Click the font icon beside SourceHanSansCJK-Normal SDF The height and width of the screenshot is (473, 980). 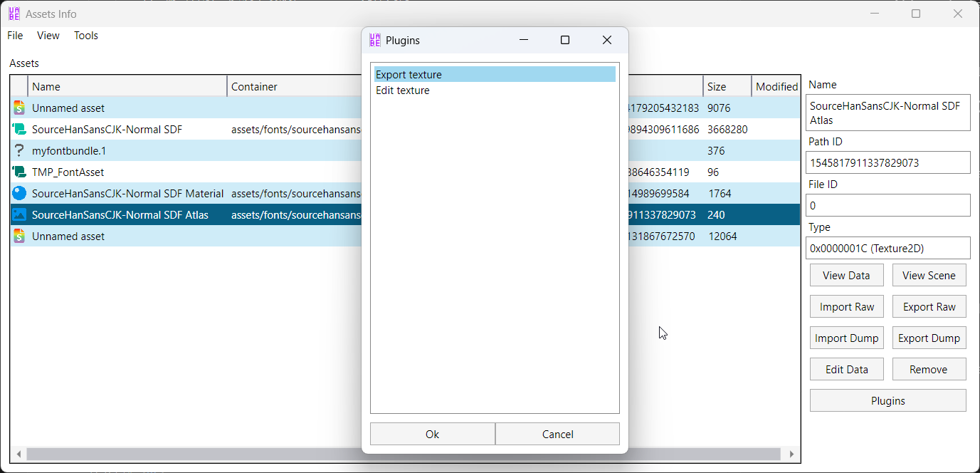(19, 130)
